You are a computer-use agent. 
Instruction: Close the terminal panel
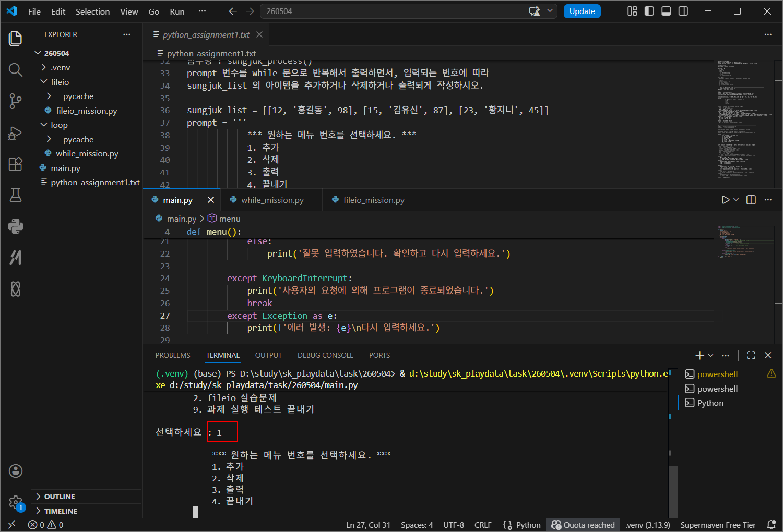point(768,355)
